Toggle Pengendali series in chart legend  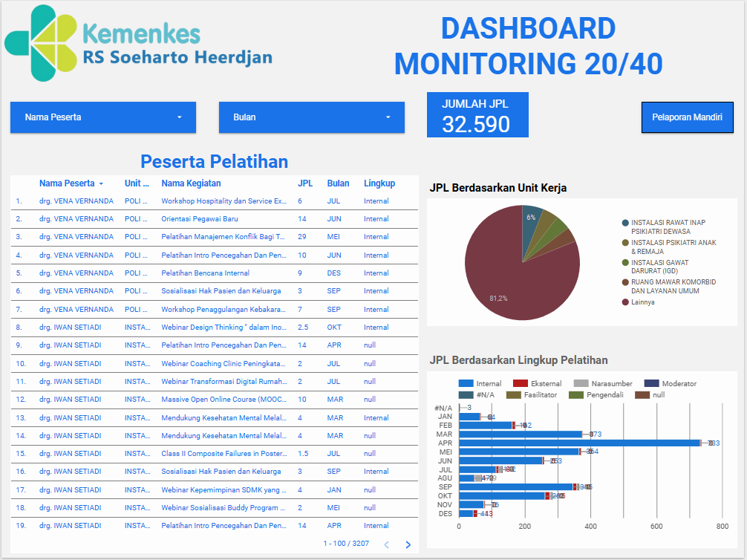(x=576, y=394)
